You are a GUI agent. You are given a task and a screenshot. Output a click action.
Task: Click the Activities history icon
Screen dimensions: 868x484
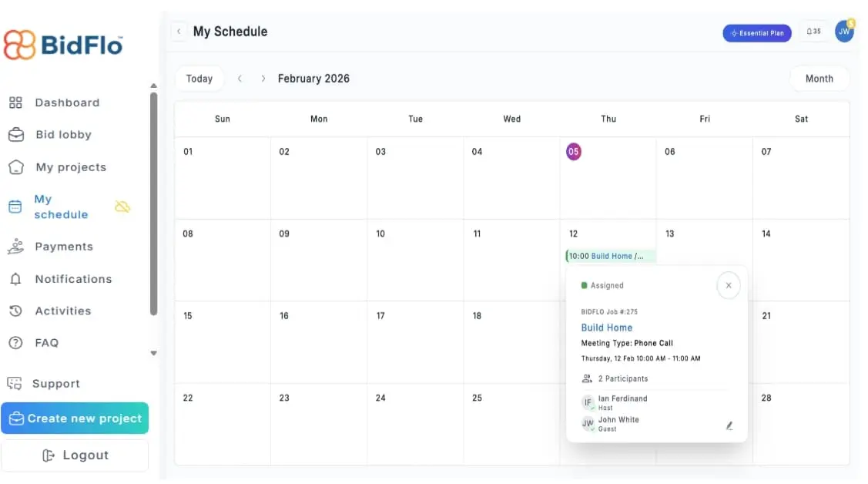point(15,311)
